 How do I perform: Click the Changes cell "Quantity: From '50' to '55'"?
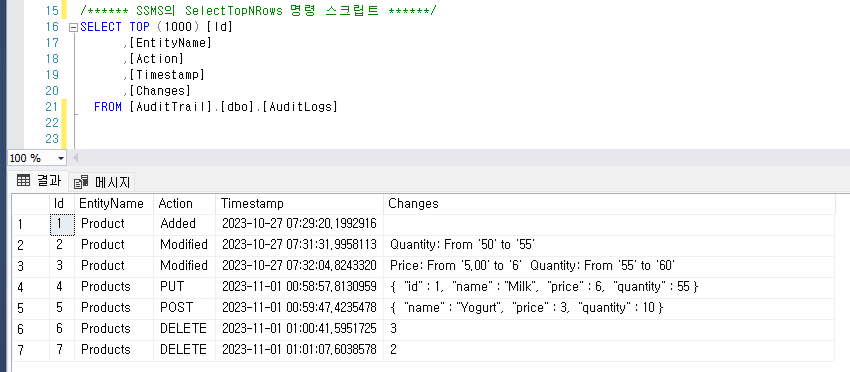[609, 245]
